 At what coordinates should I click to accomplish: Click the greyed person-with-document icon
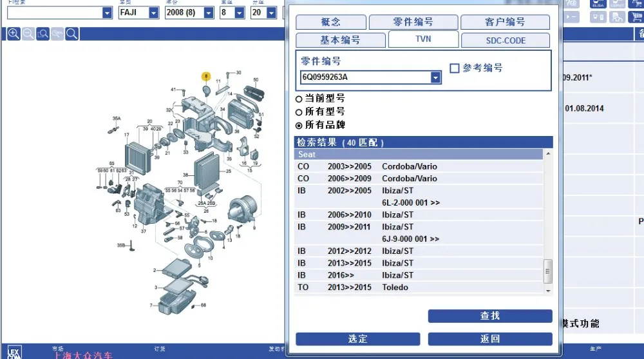coord(618,17)
